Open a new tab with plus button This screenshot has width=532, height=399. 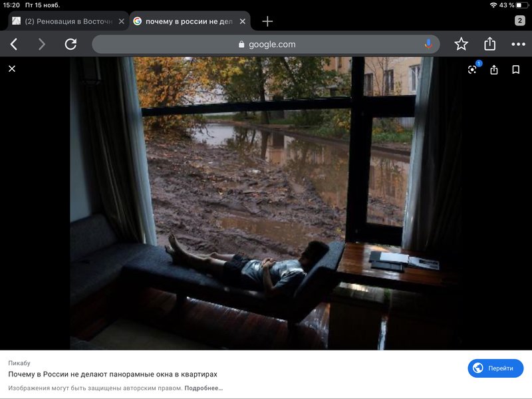click(267, 21)
